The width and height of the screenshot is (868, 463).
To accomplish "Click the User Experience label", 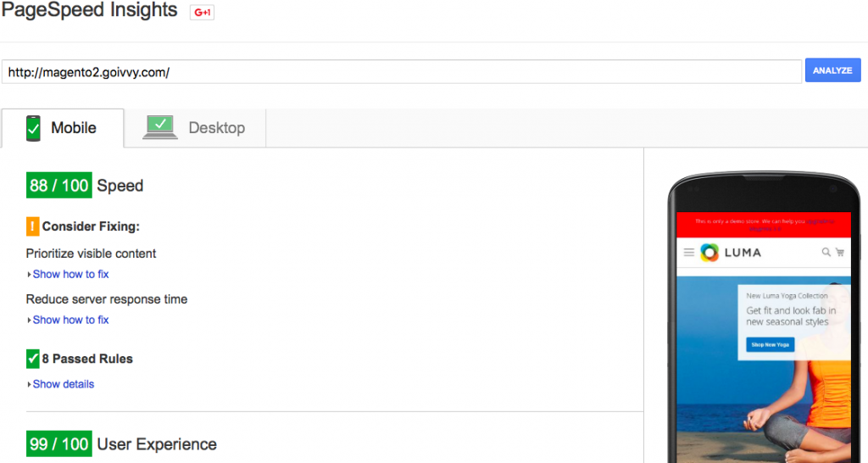I will coord(157,444).
